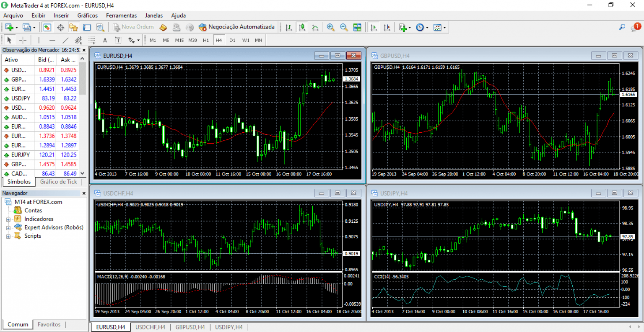
Task: Select the Crosshair tool
Action: pos(23,40)
